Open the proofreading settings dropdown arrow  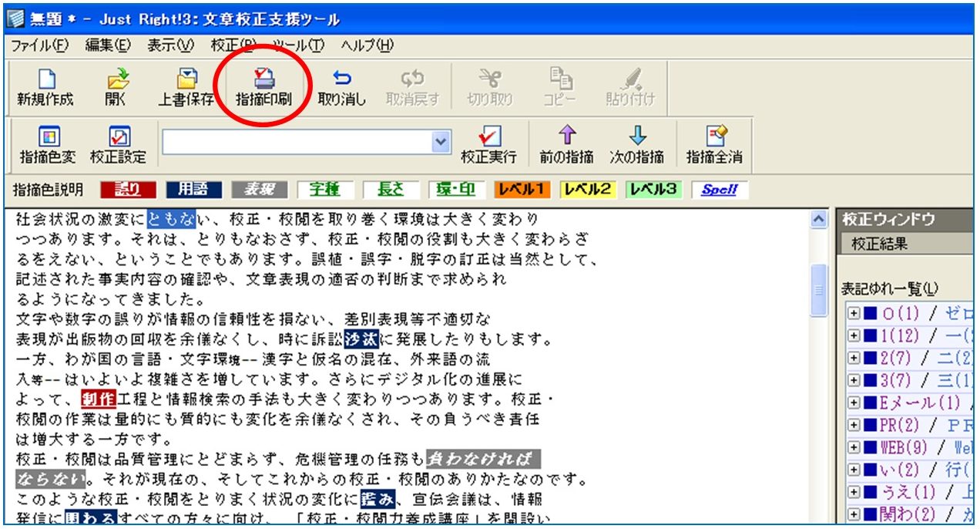pos(440,142)
